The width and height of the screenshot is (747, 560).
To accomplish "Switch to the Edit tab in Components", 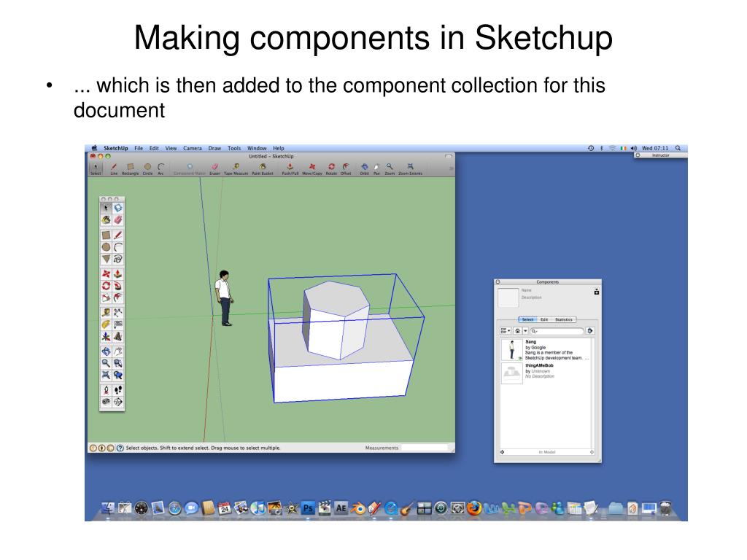I will click(x=544, y=319).
